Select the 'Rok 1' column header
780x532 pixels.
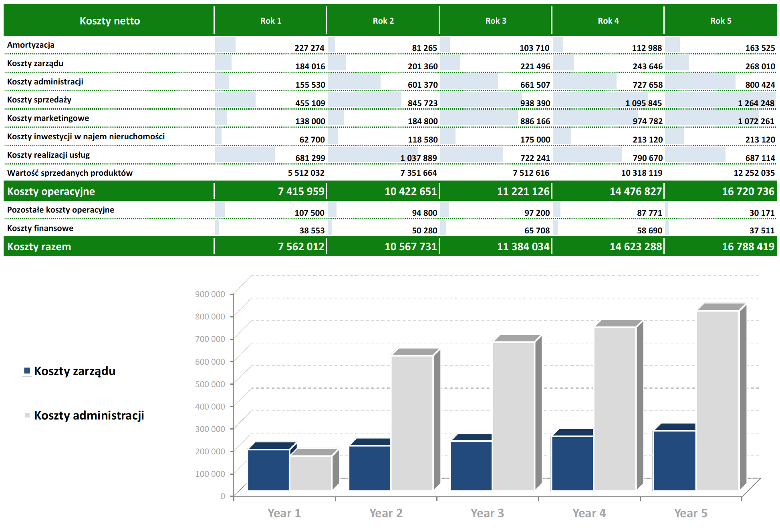tap(271, 21)
